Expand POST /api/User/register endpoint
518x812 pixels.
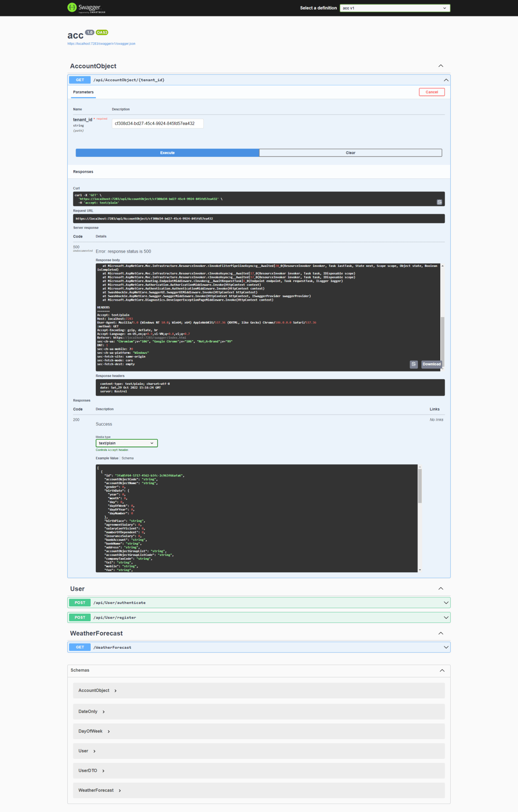tap(259, 618)
